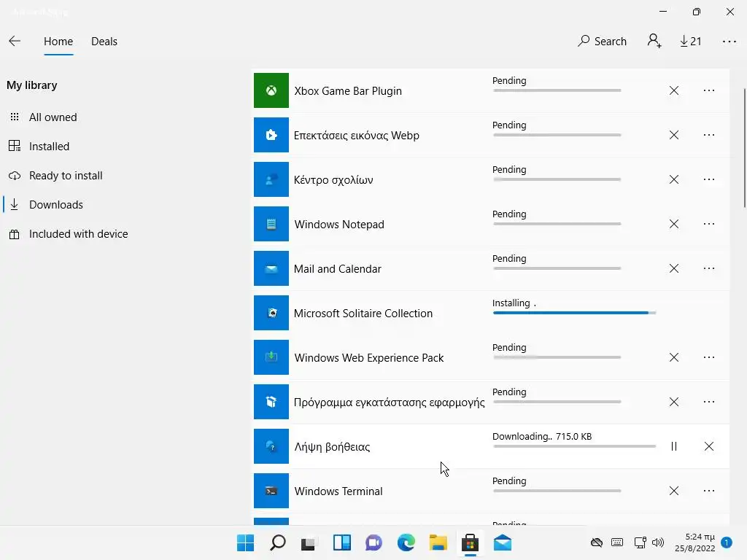The height and width of the screenshot is (560, 747).
Task: Open the volume control in system tray
Action: coord(658,542)
